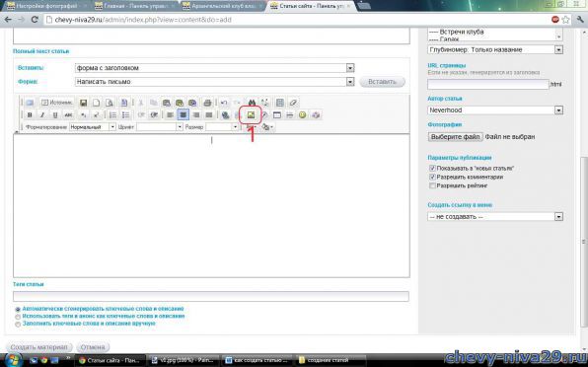The height and width of the screenshot is (367, 588).
Task: Switch to the Главная - Панель управления tab
Action: [134, 6]
